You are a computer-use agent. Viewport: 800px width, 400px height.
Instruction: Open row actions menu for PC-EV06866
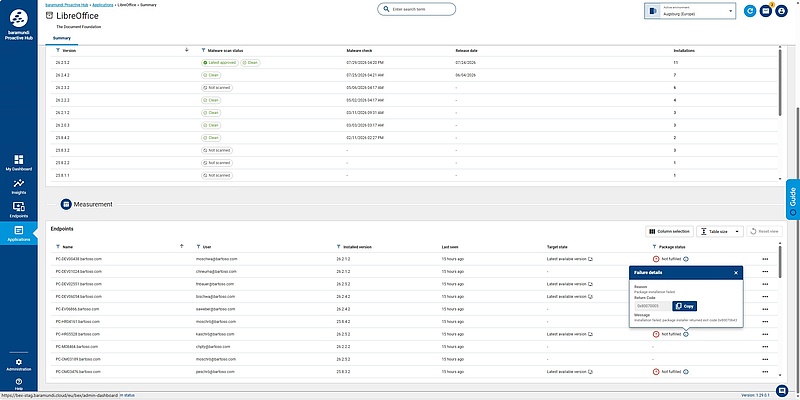pos(765,309)
